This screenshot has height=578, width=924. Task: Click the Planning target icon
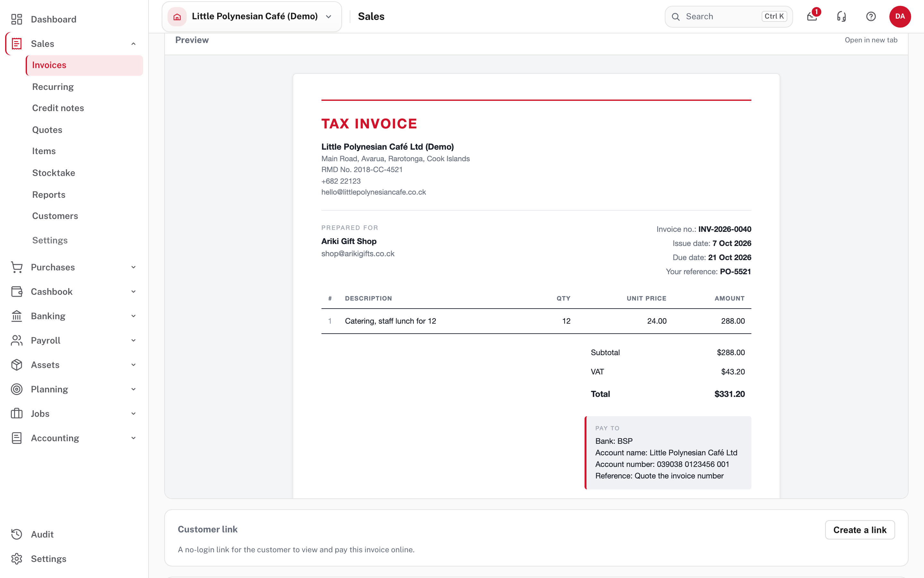pyautogui.click(x=16, y=389)
